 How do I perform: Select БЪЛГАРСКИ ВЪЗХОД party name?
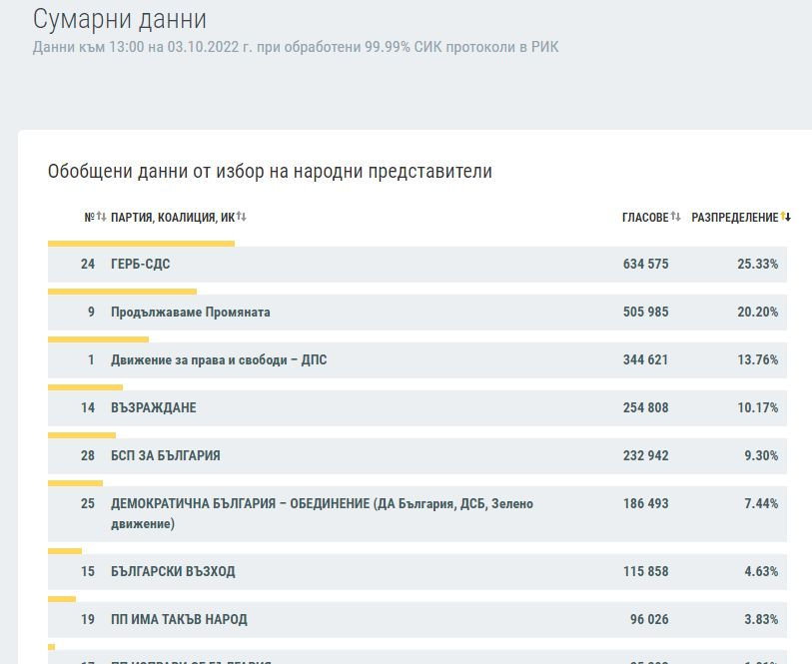pyautogui.click(x=173, y=571)
